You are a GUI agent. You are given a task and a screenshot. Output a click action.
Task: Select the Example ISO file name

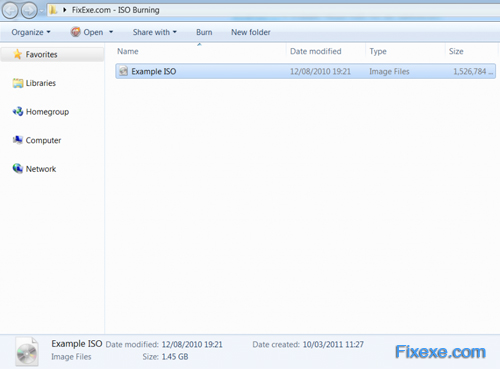tap(154, 71)
